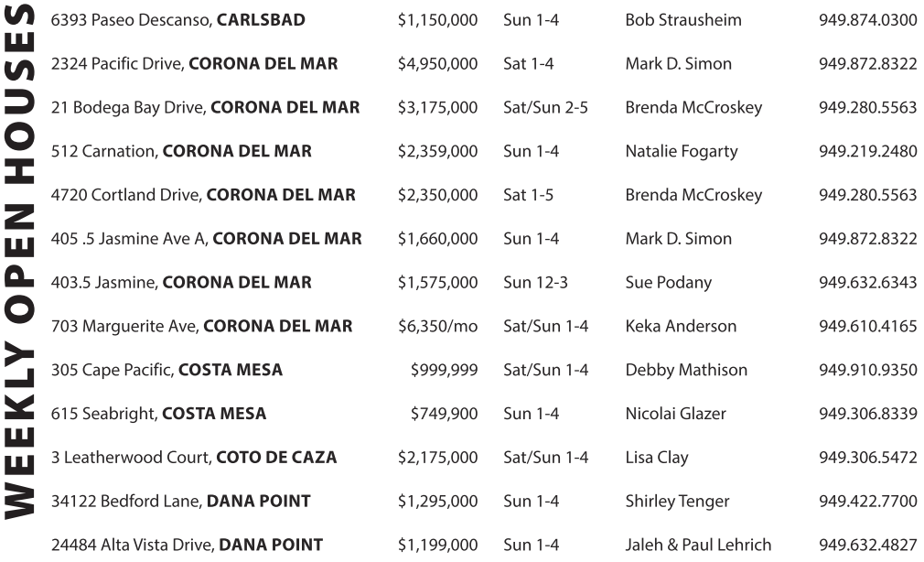Click the 24484 Alta Vista Drive address
924x562 pixels.
click(187, 546)
